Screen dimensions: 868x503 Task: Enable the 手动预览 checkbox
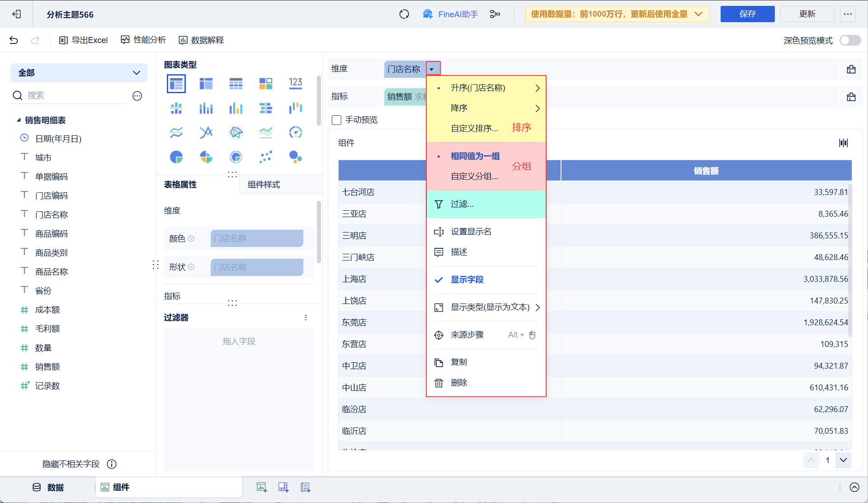tap(336, 120)
